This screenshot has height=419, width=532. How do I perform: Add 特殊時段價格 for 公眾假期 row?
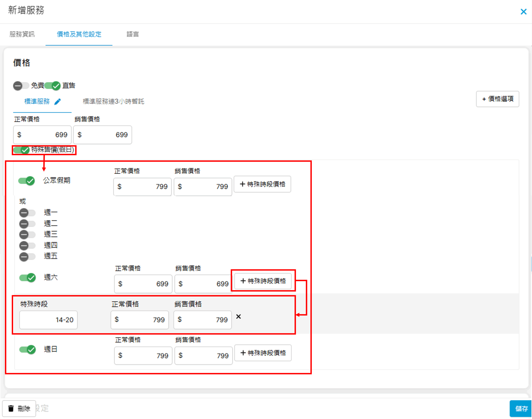(262, 184)
